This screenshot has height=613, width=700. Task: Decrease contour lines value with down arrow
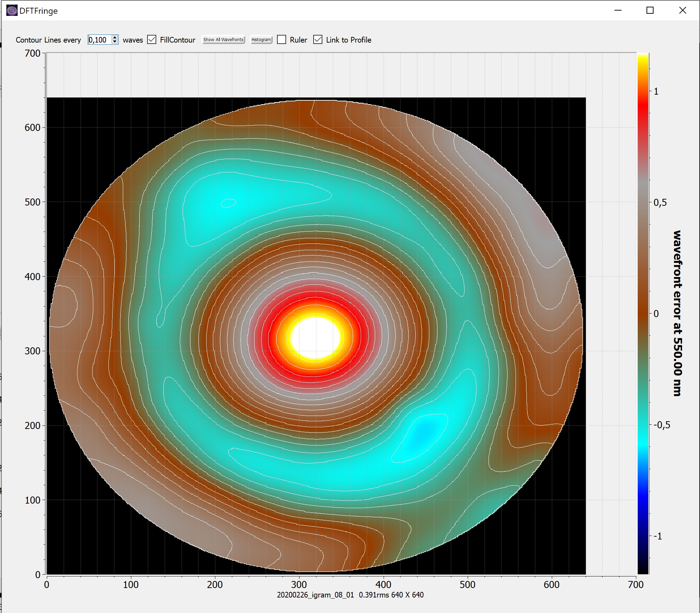pos(115,42)
